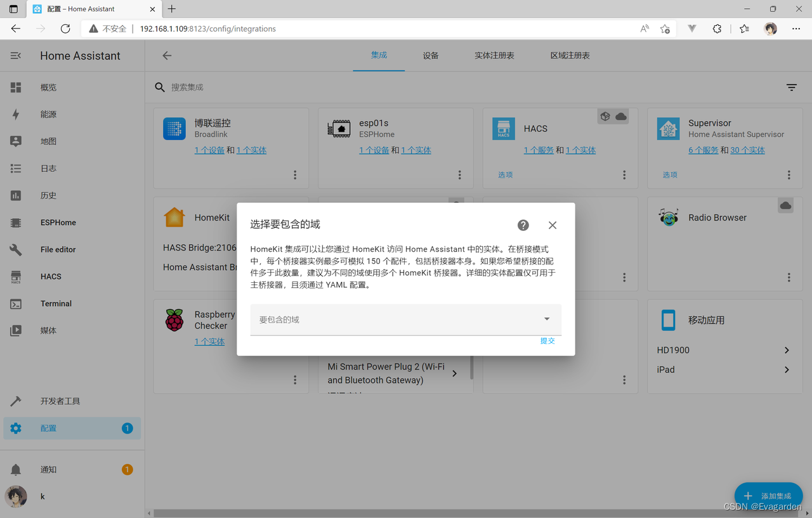Open File editor in sidebar
Viewport: 812px width, 518px height.
coord(72,250)
